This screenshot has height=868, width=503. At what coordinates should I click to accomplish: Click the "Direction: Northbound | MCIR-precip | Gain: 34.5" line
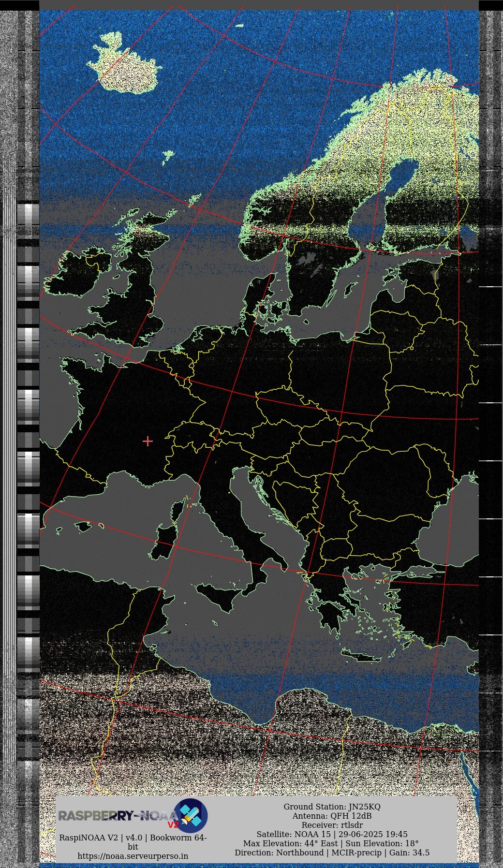[x=332, y=853]
